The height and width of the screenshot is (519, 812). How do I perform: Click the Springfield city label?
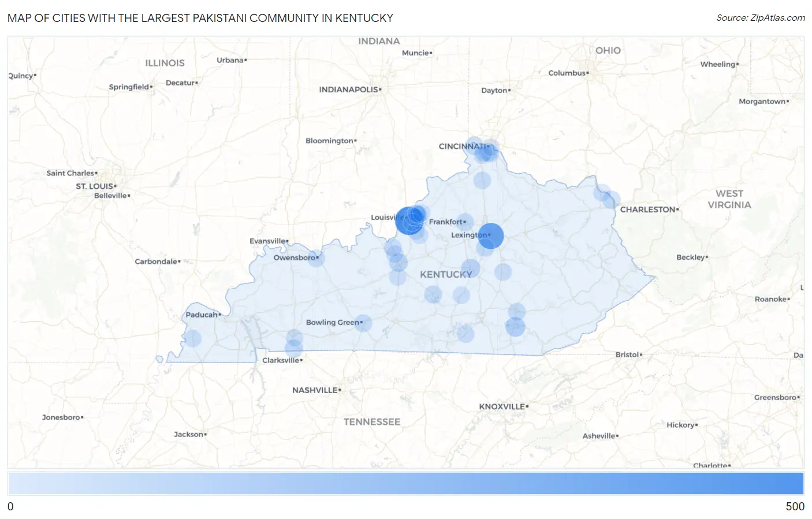click(129, 87)
